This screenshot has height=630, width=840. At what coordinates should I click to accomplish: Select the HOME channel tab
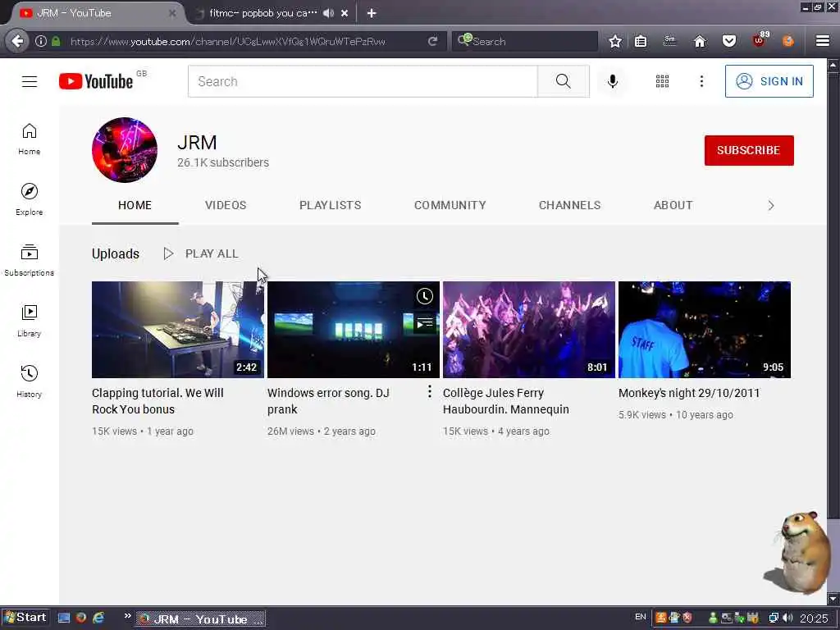pos(135,205)
